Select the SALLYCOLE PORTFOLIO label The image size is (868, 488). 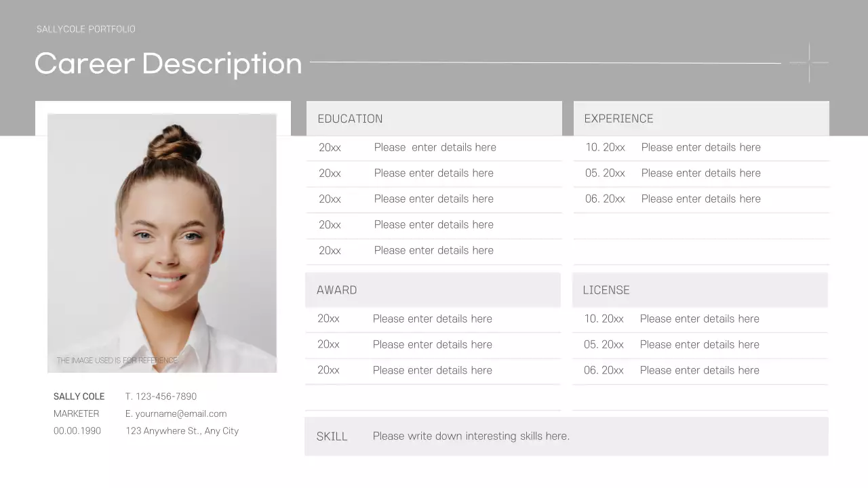[x=85, y=29]
